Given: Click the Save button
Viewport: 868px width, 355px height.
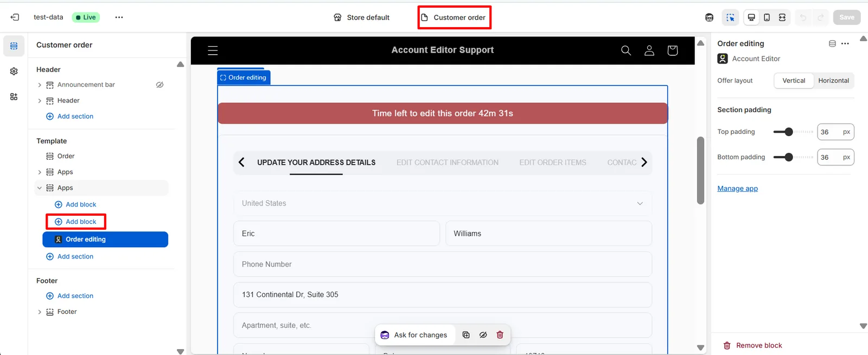Looking at the screenshot, I should [x=847, y=17].
